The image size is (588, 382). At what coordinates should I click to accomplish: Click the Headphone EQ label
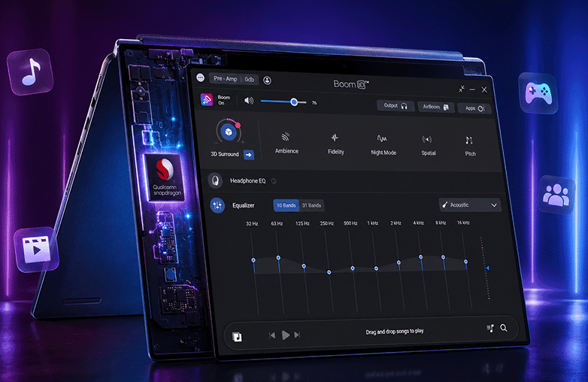pos(248,180)
